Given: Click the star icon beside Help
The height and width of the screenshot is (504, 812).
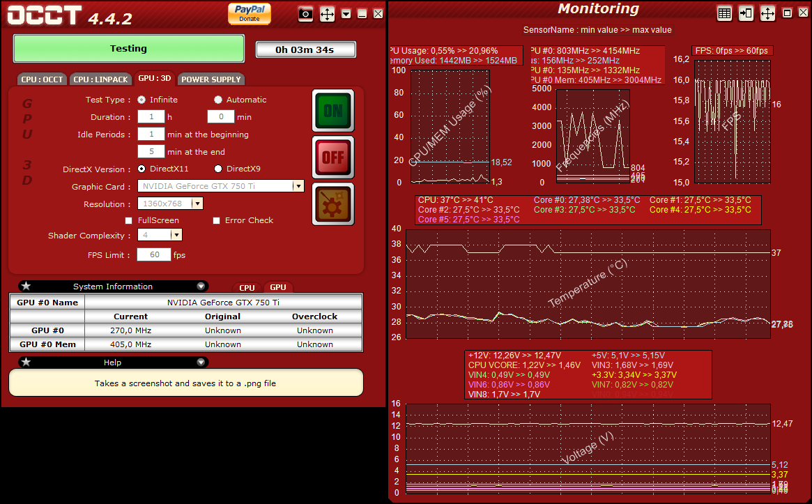Looking at the screenshot, I should coord(26,362).
